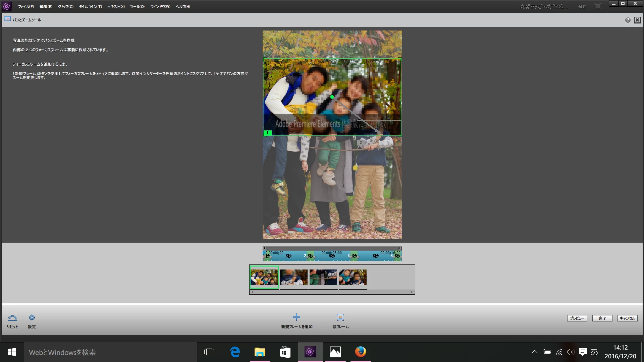Click the fullscreen monitor icon next to 保存
This screenshot has width=644, height=362.
(597, 6)
